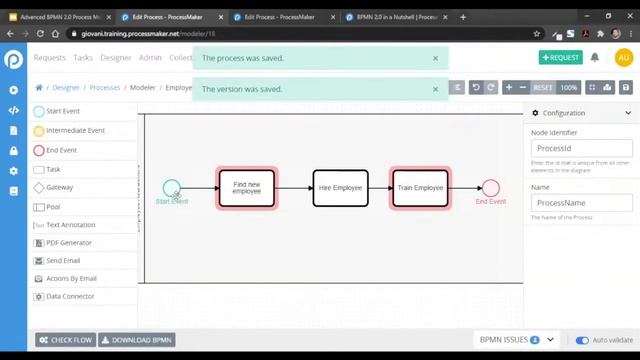Toggle the mini-map toolbar icon

coord(607,87)
